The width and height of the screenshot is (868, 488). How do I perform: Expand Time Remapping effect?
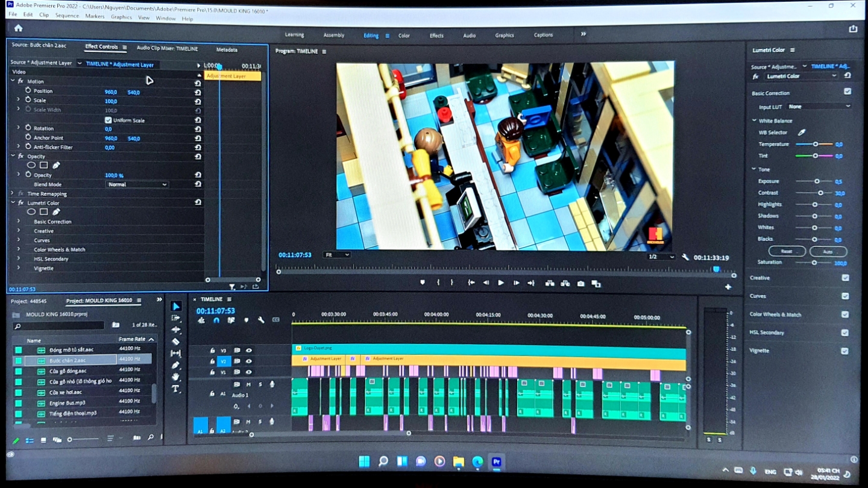(x=13, y=194)
